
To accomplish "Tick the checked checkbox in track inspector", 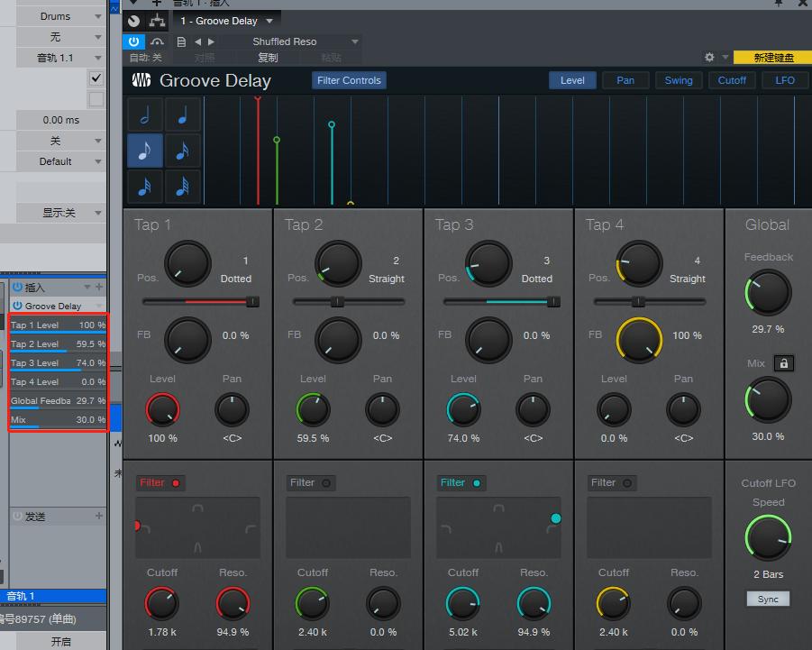I will click(96, 78).
